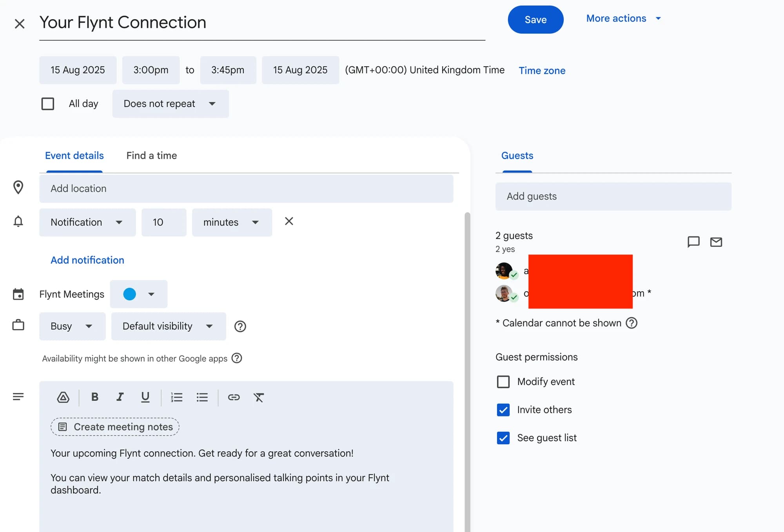
Task: Remove the 10 minute notification
Action: coord(289,221)
